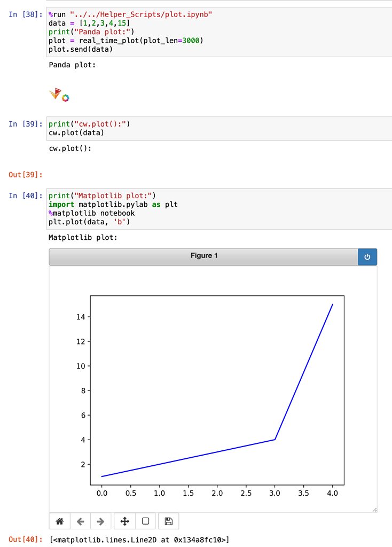Click the Figure 1 title bar
Image resolution: width=392 pixels, height=547 pixels.
(x=203, y=256)
